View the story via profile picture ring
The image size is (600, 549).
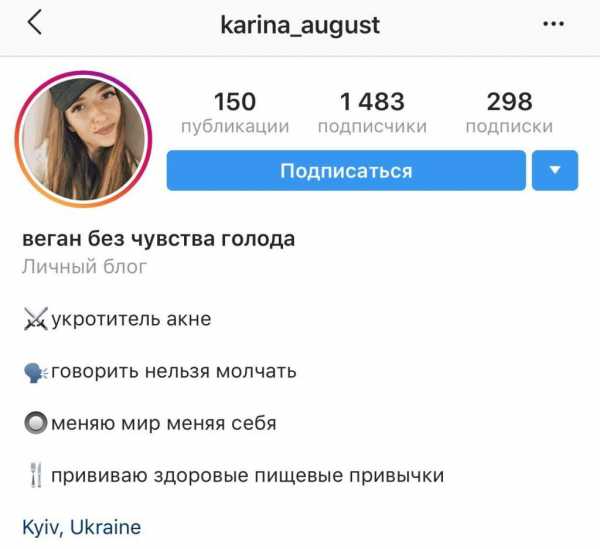click(83, 139)
